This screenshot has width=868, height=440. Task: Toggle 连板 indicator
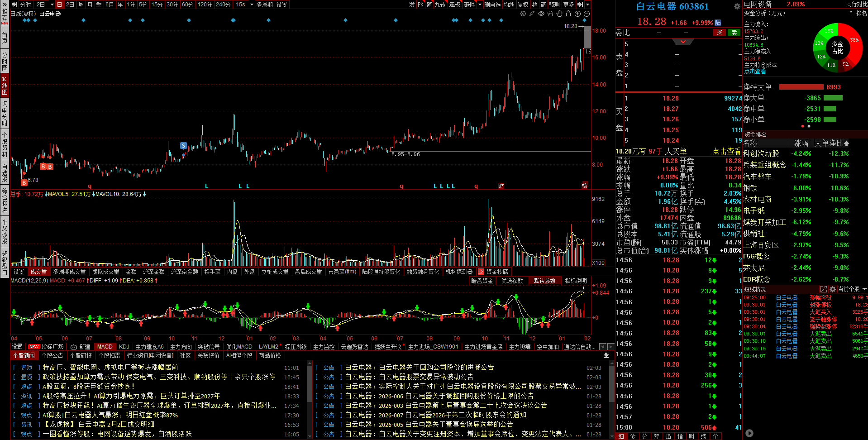click(455, 5)
